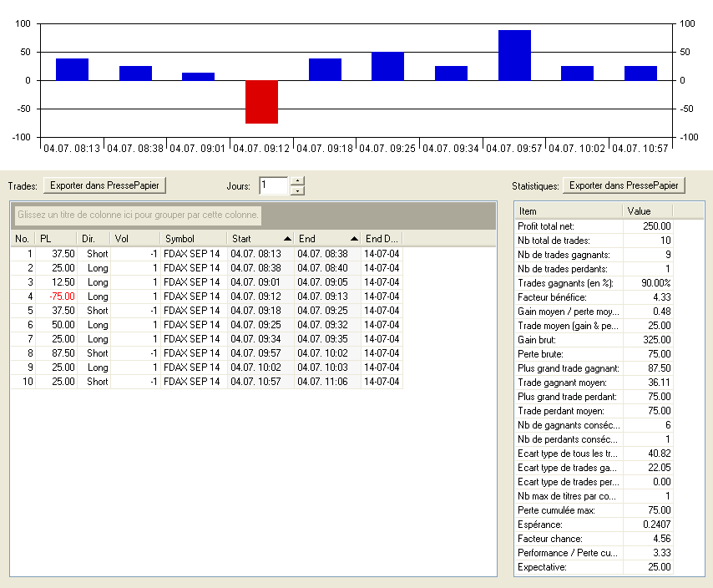Viewport: 713px width, 588px height.
Task: Click the Value column header in statistics
Action: (647, 211)
